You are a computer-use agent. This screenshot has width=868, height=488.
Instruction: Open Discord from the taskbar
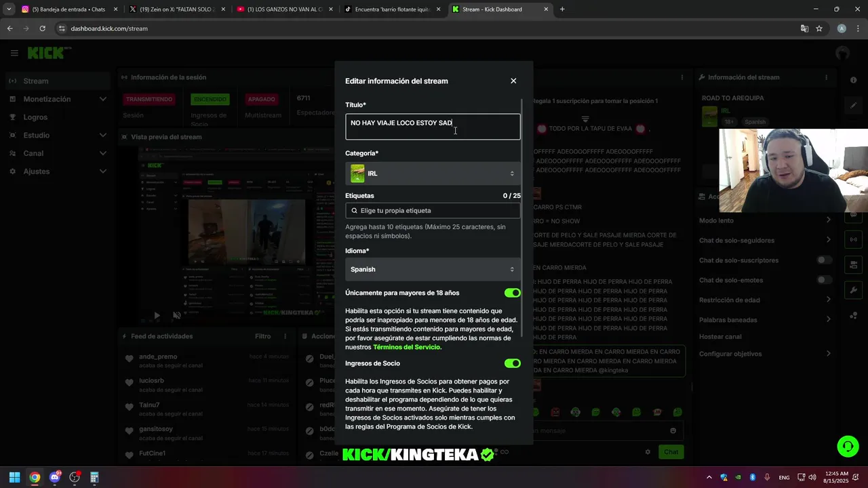click(x=54, y=477)
